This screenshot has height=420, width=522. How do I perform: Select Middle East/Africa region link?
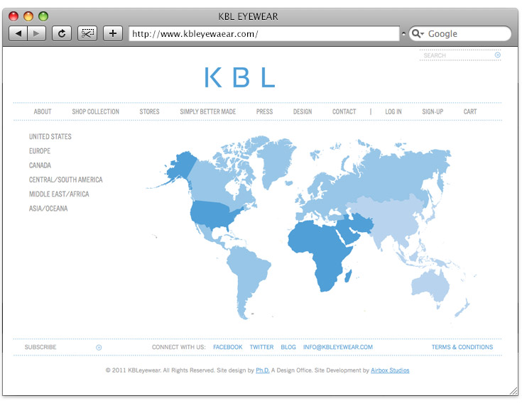point(59,194)
